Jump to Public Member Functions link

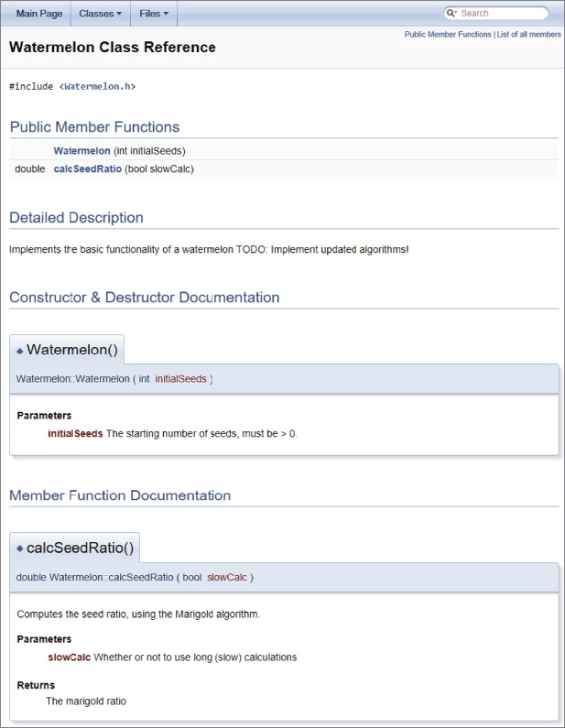point(448,35)
